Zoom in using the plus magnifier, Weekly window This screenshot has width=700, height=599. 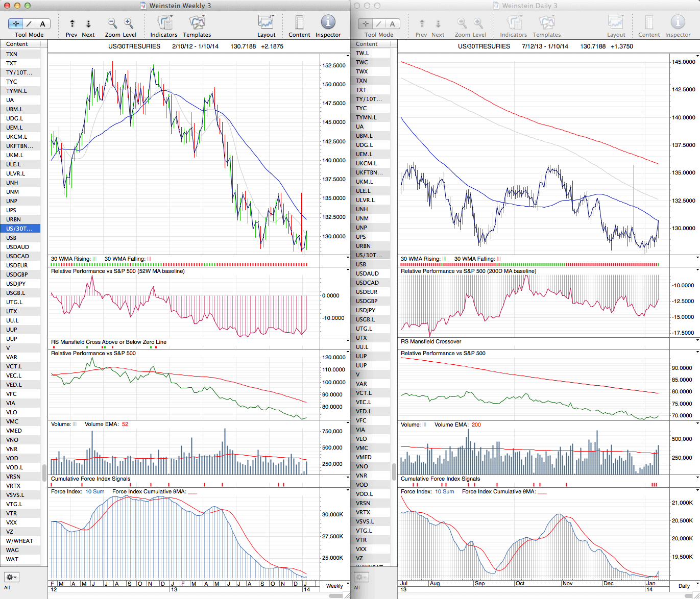129,23
